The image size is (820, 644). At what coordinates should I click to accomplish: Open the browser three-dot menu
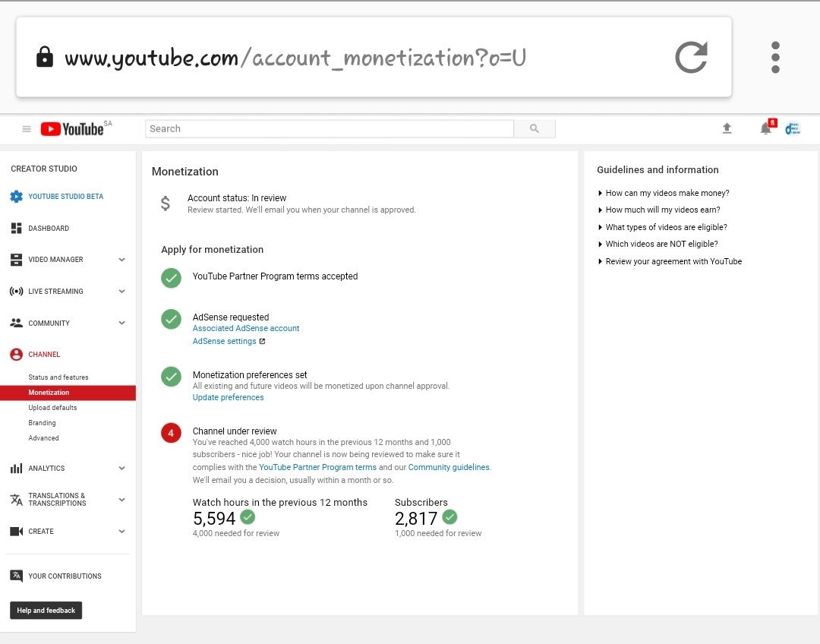(x=775, y=57)
